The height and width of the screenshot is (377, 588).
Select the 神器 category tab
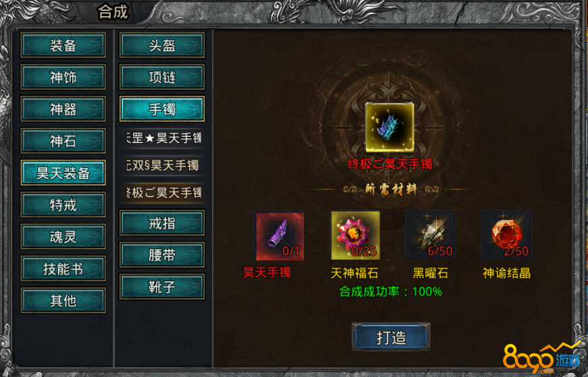[x=63, y=109]
